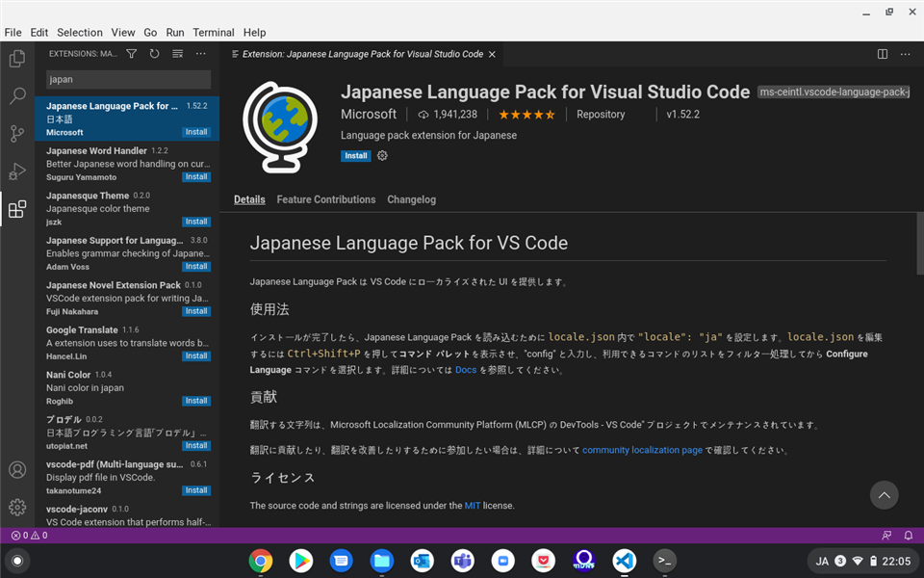Image resolution: width=924 pixels, height=578 pixels.
Task: Install the Nani Color extension
Action: coord(196,401)
